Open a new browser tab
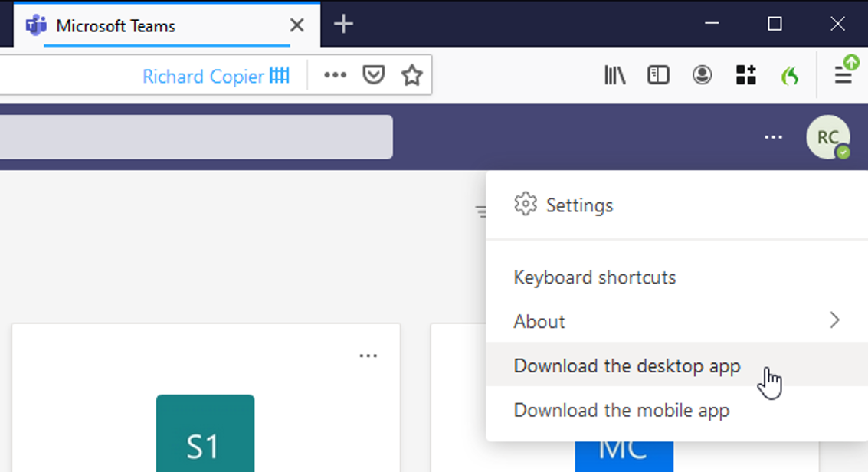 pyautogui.click(x=343, y=25)
